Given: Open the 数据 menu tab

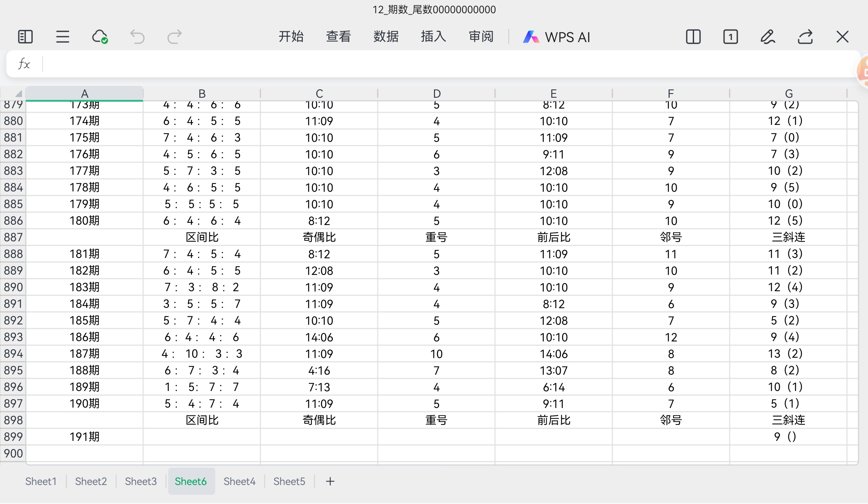Looking at the screenshot, I should point(386,37).
